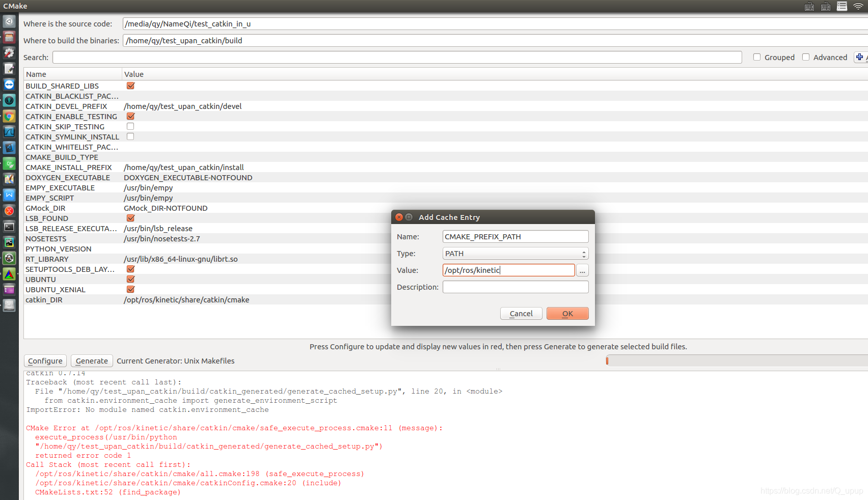Open the list-style indicator in the top panel
This screenshot has width=868, height=500.
tap(842, 6)
